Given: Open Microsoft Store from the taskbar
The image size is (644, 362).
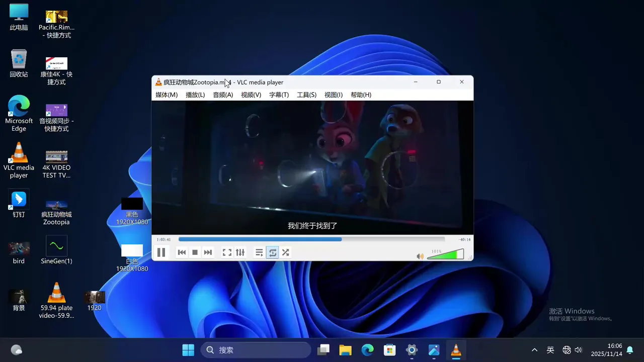Looking at the screenshot, I should pyautogui.click(x=389, y=350).
